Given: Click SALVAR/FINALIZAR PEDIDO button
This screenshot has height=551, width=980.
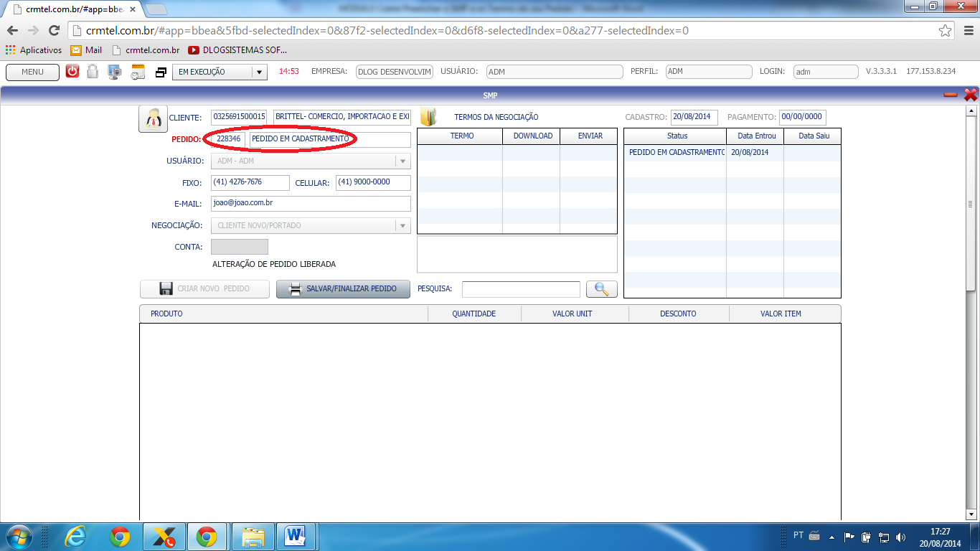Looking at the screenshot, I should 343,289.
